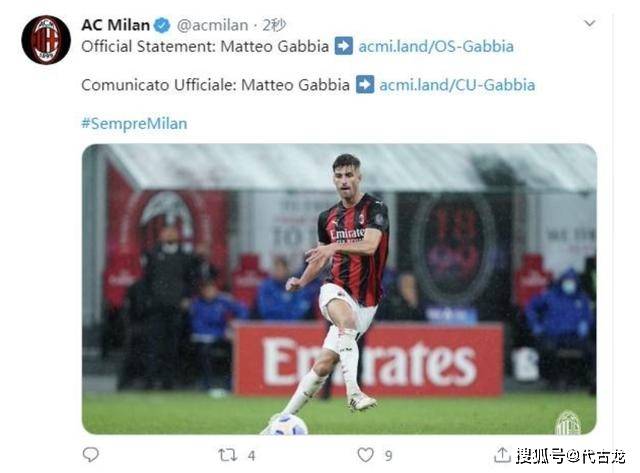Open the AC Milan profile avatar

[x=46, y=40]
